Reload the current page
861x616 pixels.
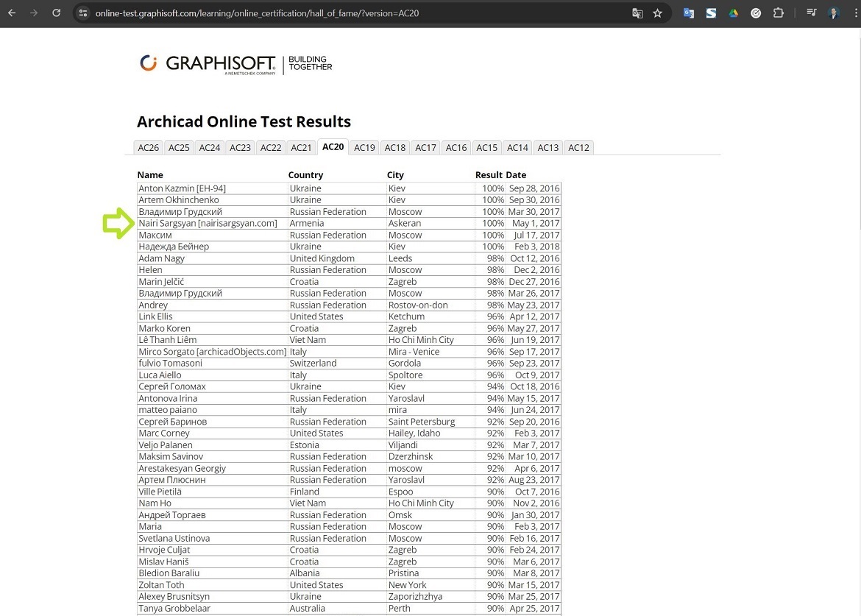(56, 13)
